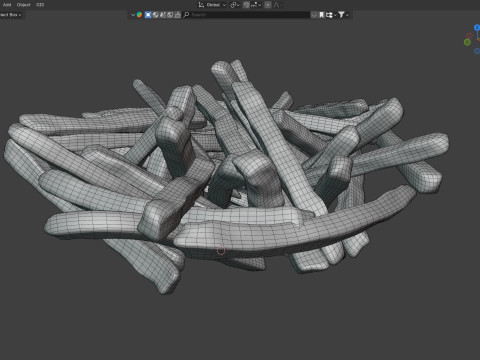Screen dimensions: 480x360
Task: Toggle the checkmark button right of search
Action: coord(314,15)
